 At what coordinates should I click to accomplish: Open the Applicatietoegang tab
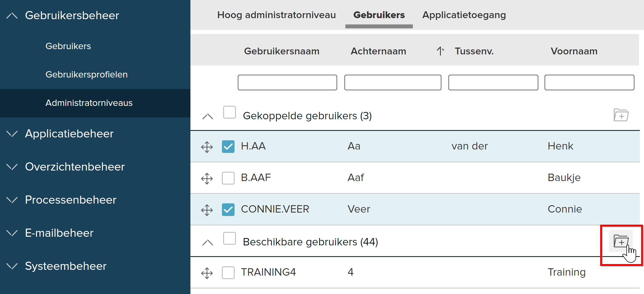tap(464, 15)
